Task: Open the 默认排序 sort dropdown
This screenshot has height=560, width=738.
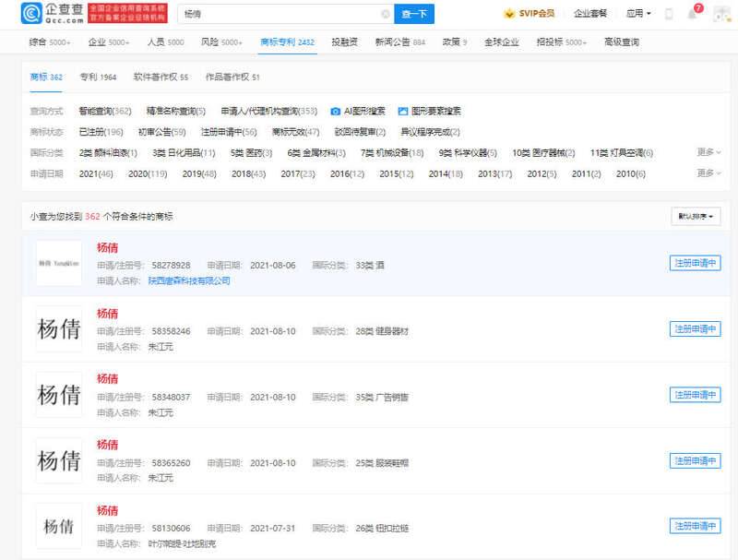Action: coord(696,217)
